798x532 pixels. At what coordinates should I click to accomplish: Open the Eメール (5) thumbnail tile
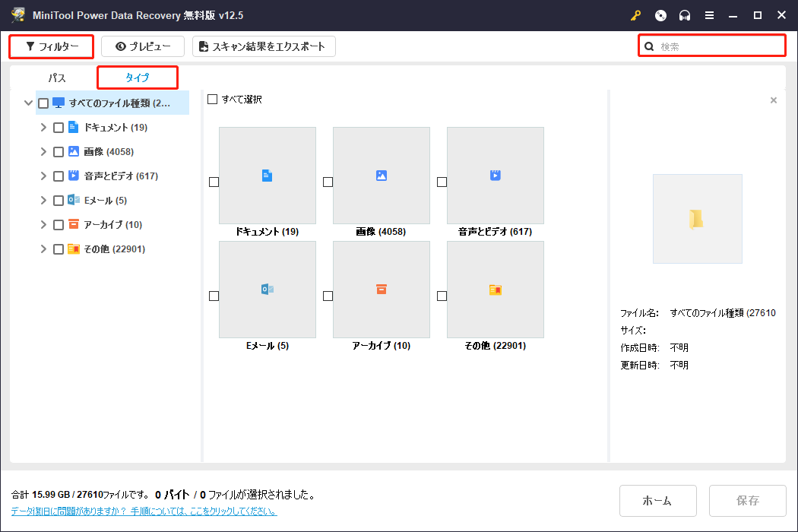pyautogui.click(x=268, y=290)
